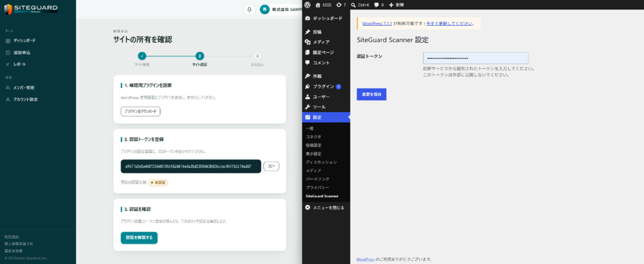The image size is (644, 264).
Task: Focus the 認証トークン password field
Action: (x=476, y=58)
